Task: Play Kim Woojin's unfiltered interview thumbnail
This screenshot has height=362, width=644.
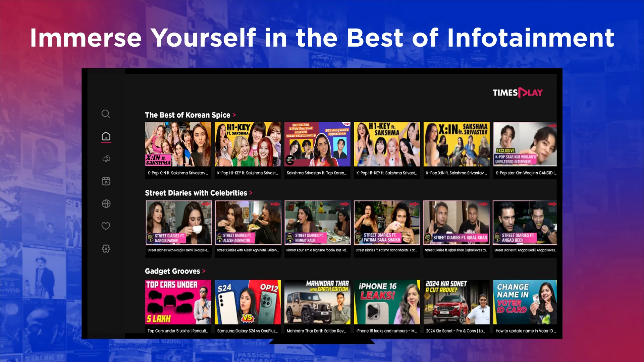Action: [x=525, y=144]
